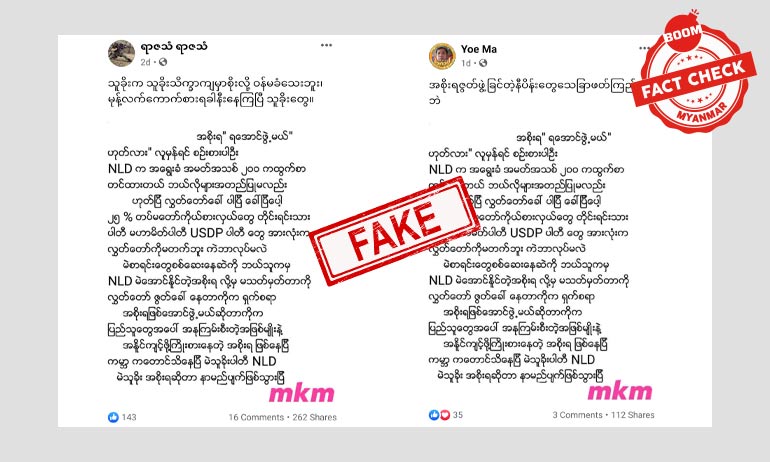Click the globe privacy icon beside 1d
770x462 pixels.
(483, 63)
